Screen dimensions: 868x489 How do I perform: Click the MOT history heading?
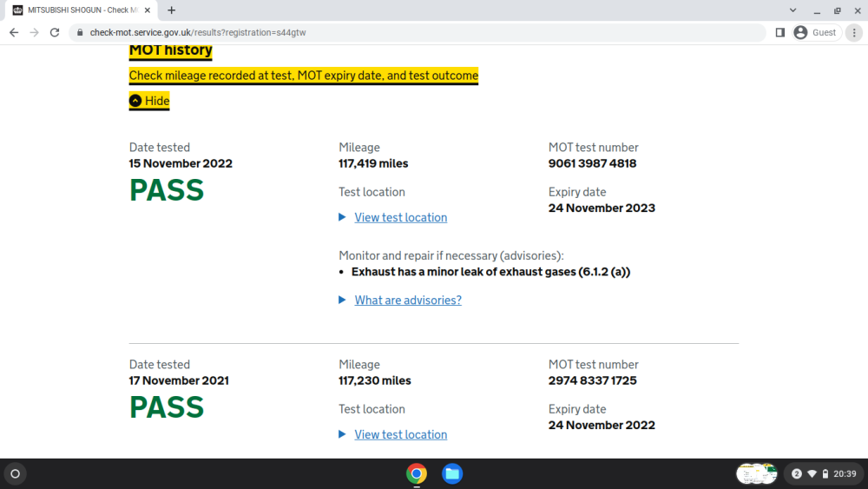[170, 50]
